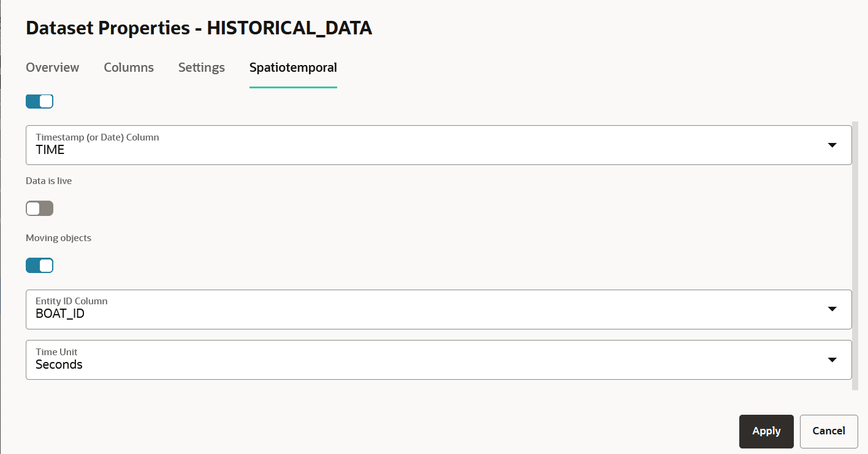Disable the Moving objects toggle

click(39, 265)
